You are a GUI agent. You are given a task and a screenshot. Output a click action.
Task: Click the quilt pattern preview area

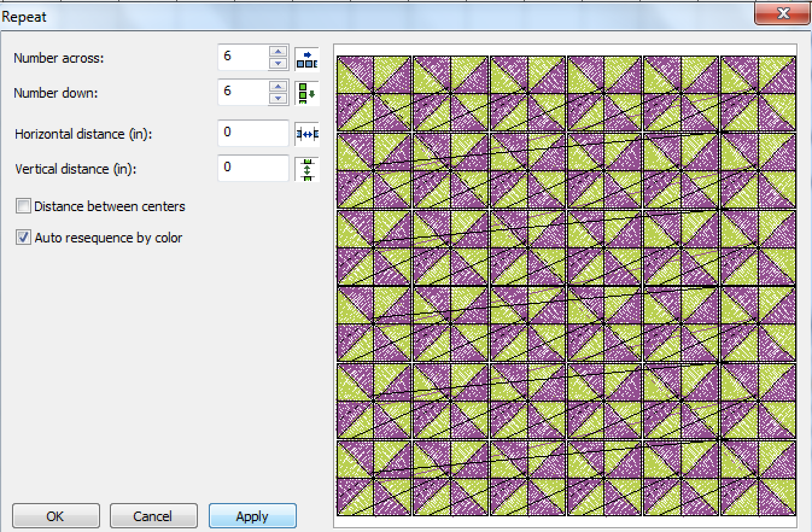(565, 286)
